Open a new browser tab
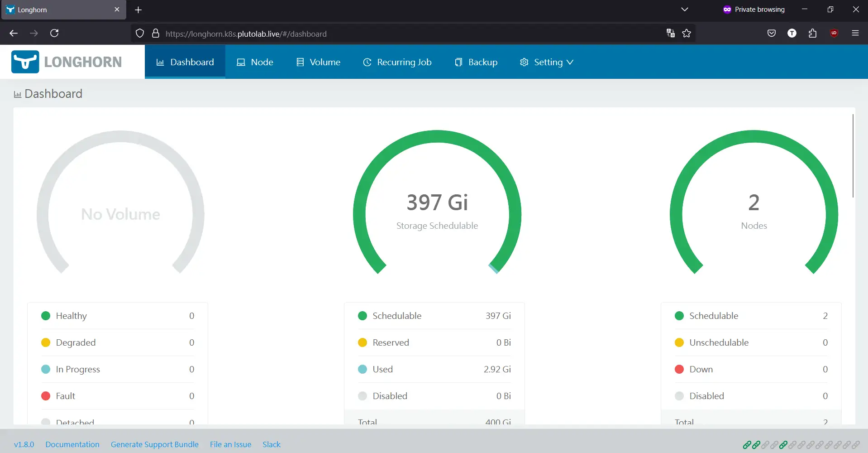The height and width of the screenshot is (453, 868). [138, 10]
